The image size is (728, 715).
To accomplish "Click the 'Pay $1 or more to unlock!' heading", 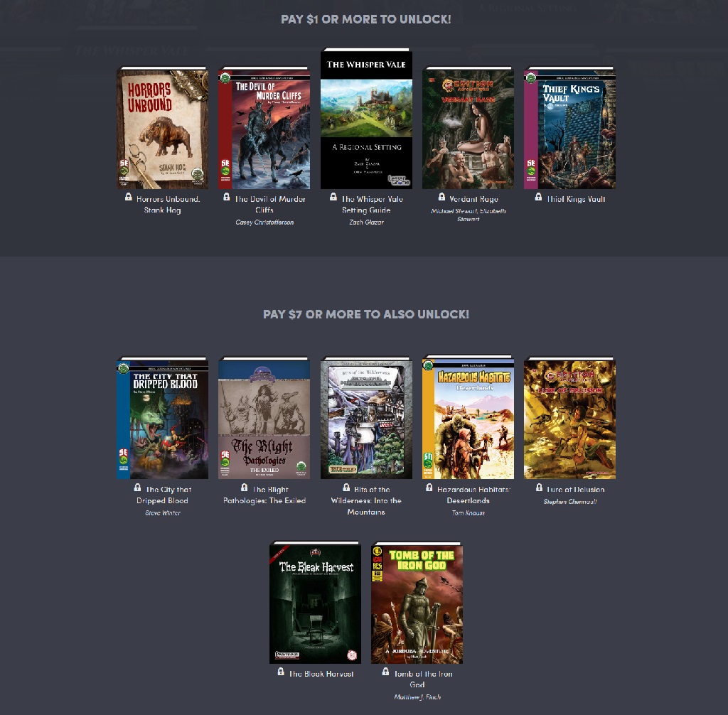I will [366, 19].
